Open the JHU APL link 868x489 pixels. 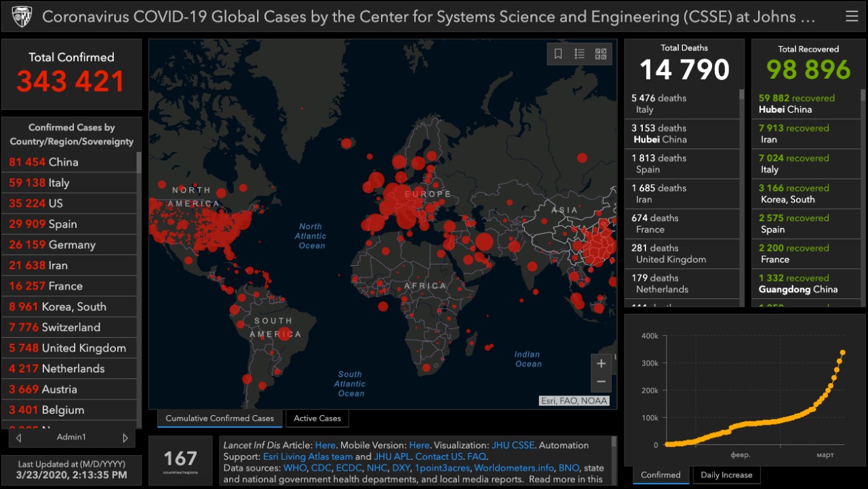pos(392,457)
